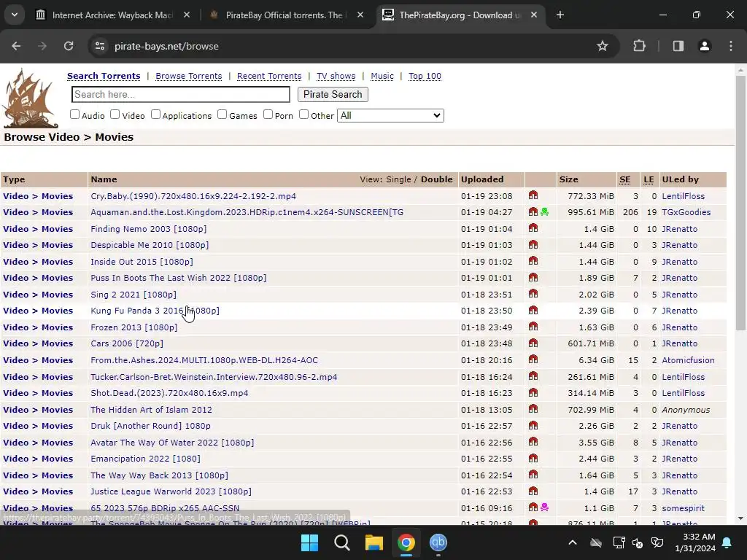Image resolution: width=747 pixels, height=560 pixels.
Task: Bookmark this page with the star icon
Action: (x=602, y=46)
